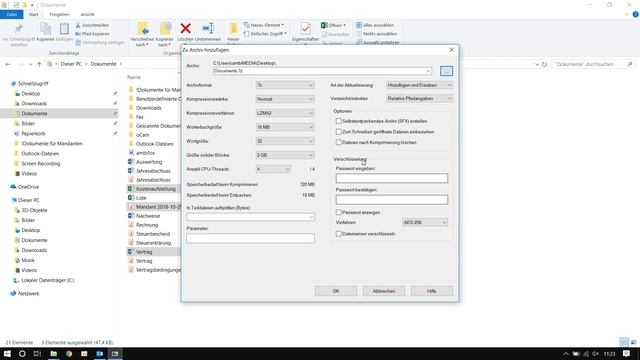Click the refresh icon beside address bar
This screenshot has height=360, width=640.
click(x=544, y=64)
